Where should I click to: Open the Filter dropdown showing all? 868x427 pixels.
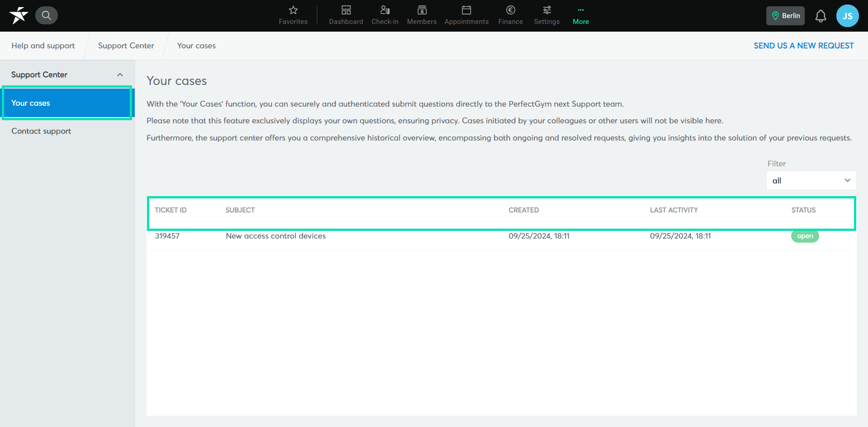tap(811, 180)
